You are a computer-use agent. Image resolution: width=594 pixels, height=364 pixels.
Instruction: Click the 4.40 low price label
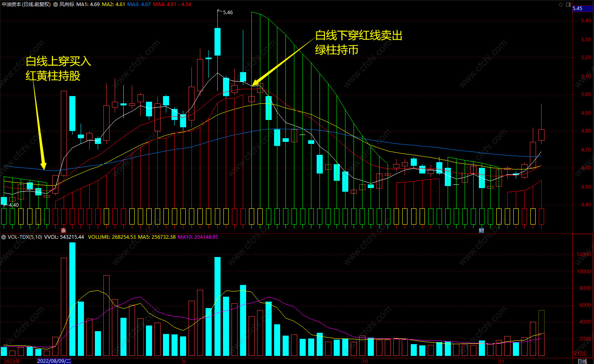click(x=14, y=205)
